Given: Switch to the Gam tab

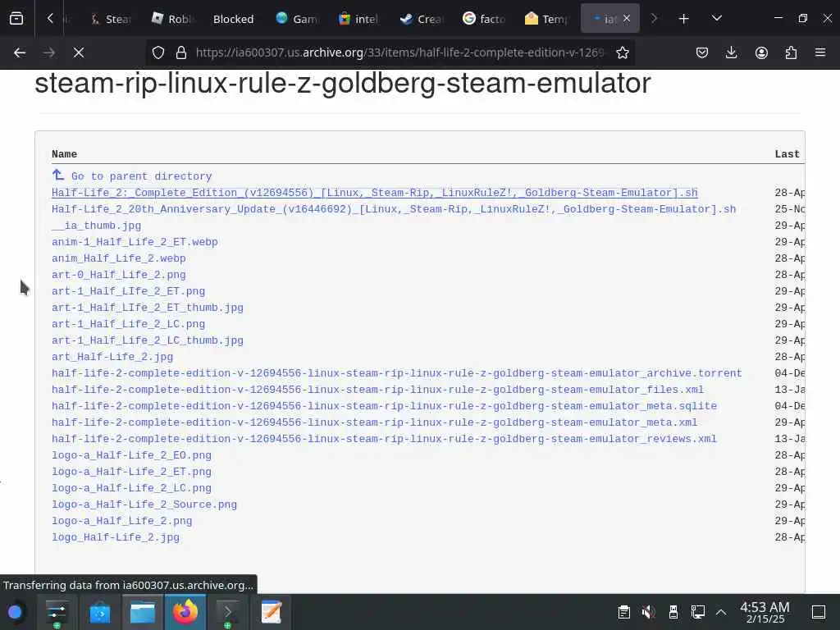Looking at the screenshot, I should (x=296, y=19).
